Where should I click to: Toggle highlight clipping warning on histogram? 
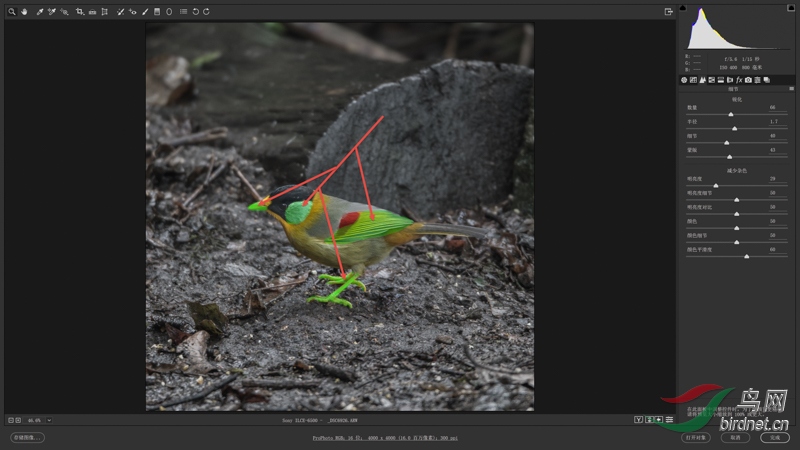(x=791, y=8)
